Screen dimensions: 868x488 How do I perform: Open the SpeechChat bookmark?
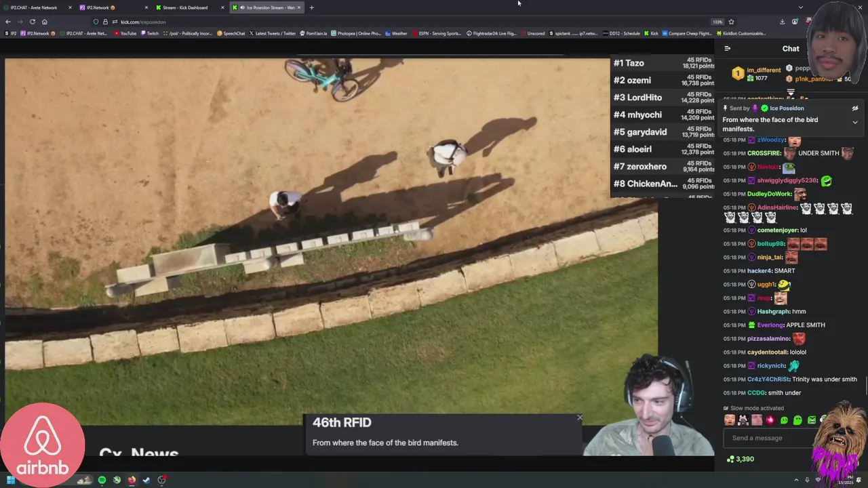pyautogui.click(x=231, y=33)
